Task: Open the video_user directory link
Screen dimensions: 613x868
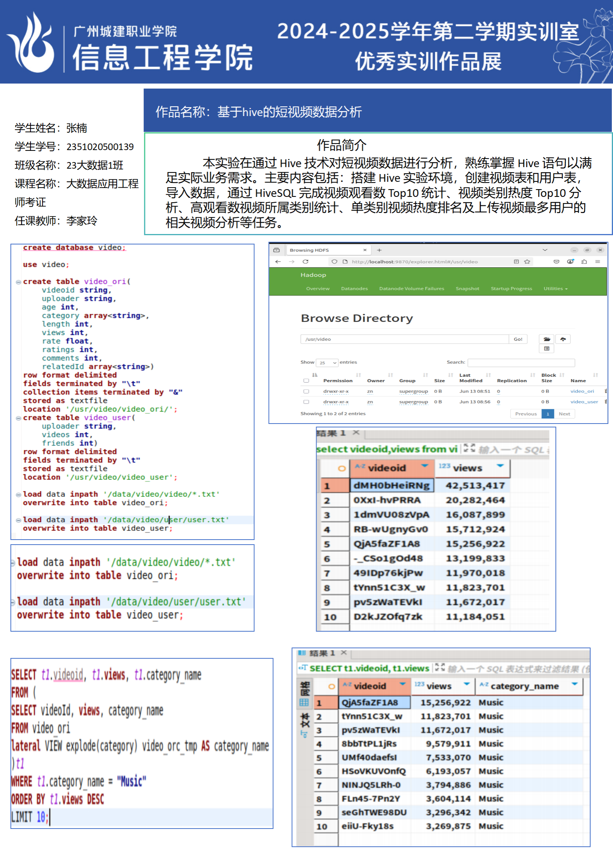Action: (x=584, y=402)
